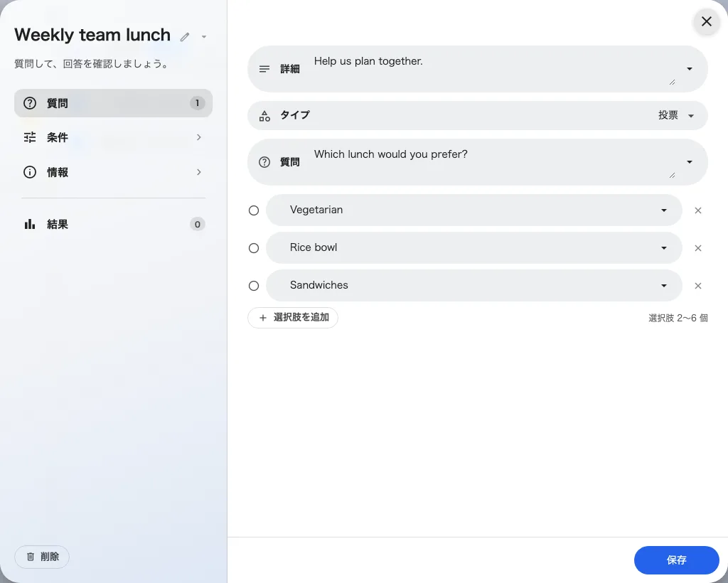Select the Rice bowl radio button

254,248
